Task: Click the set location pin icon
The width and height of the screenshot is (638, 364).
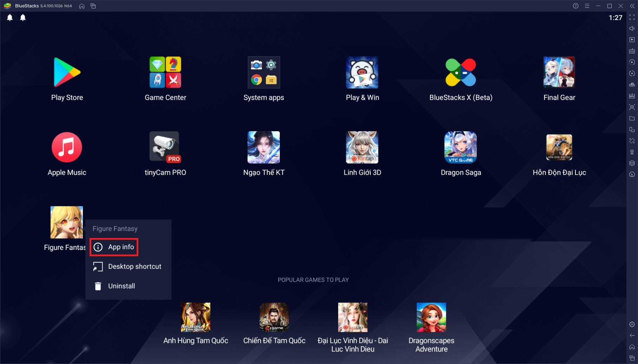Action: point(632,152)
